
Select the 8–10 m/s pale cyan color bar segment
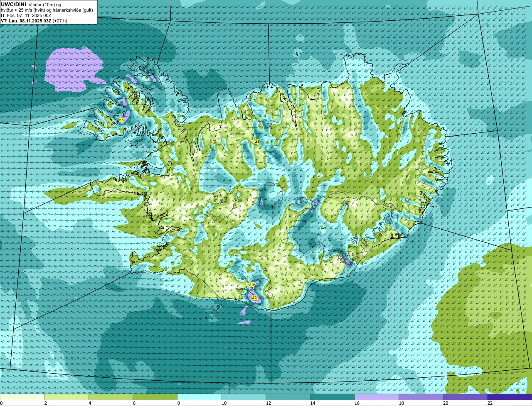(x=199, y=397)
